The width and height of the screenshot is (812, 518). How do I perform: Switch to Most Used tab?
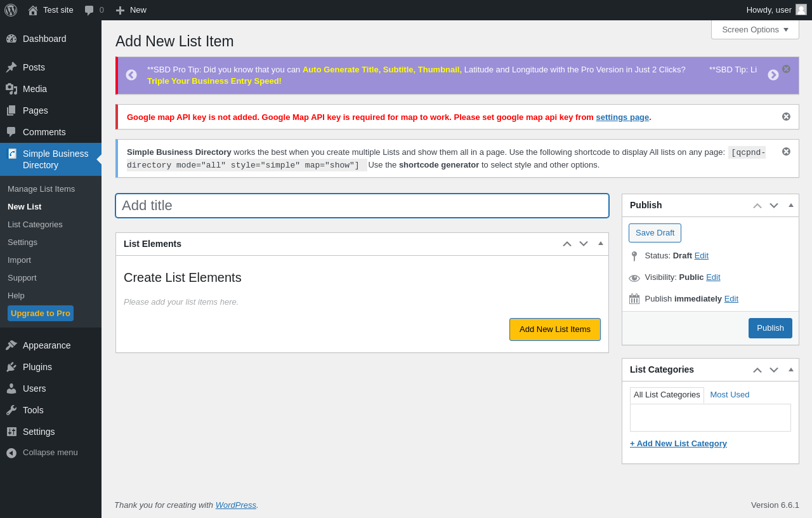(730, 395)
